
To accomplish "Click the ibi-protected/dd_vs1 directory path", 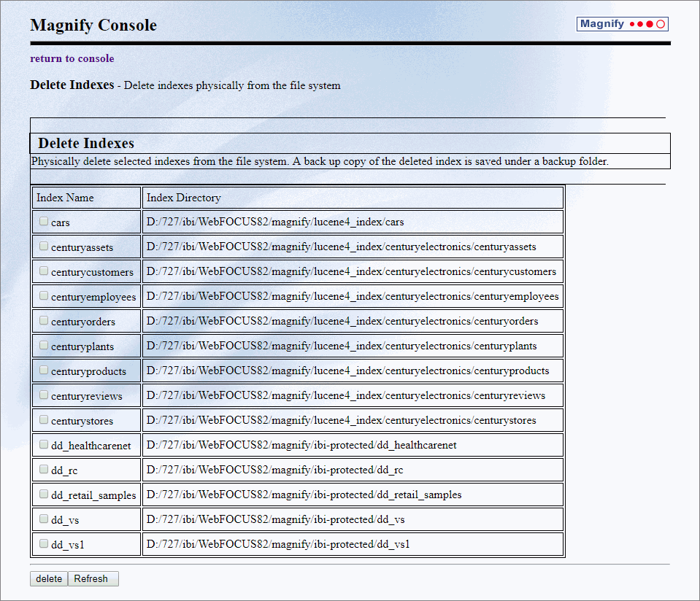I will click(x=278, y=544).
